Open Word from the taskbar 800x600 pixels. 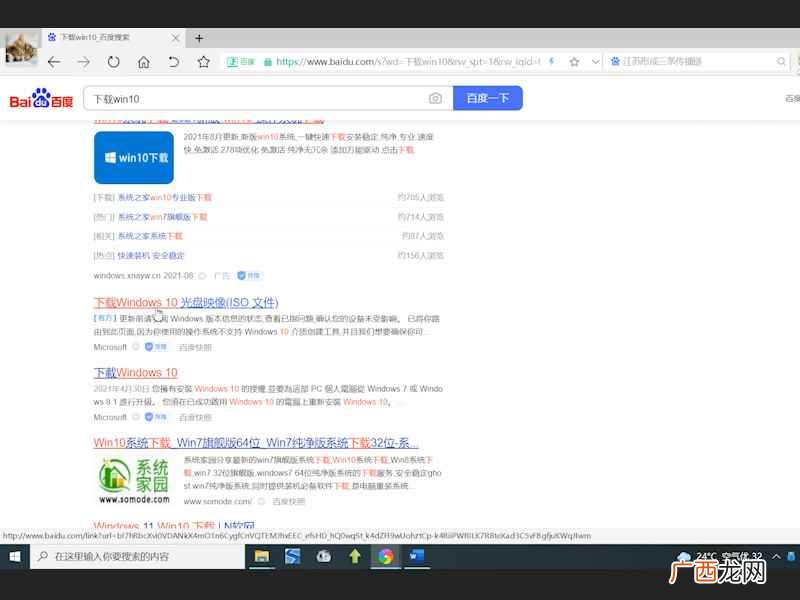[x=417, y=556]
